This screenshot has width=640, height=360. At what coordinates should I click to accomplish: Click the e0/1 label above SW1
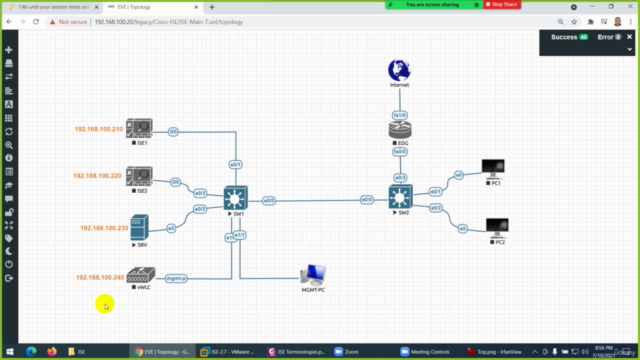(x=236, y=164)
